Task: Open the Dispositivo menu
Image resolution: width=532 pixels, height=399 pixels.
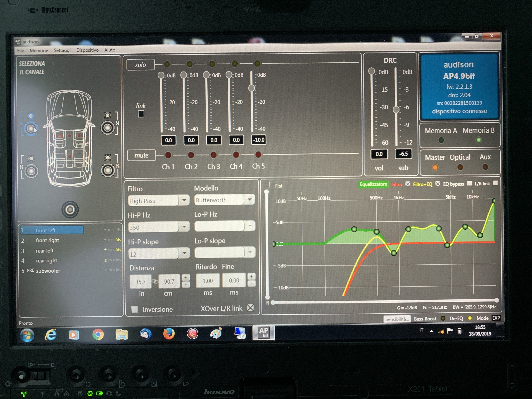Action: click(x=87, y=50)
